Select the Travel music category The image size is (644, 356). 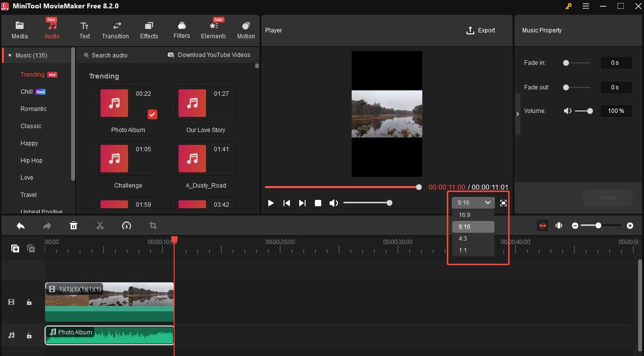point(28,195)
